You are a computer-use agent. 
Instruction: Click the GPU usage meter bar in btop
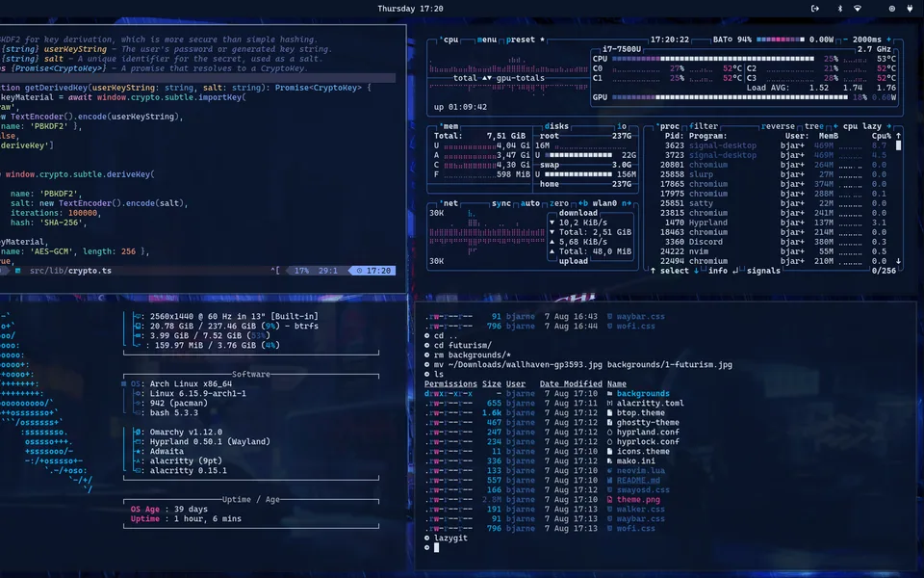click(x=730, y=97)
